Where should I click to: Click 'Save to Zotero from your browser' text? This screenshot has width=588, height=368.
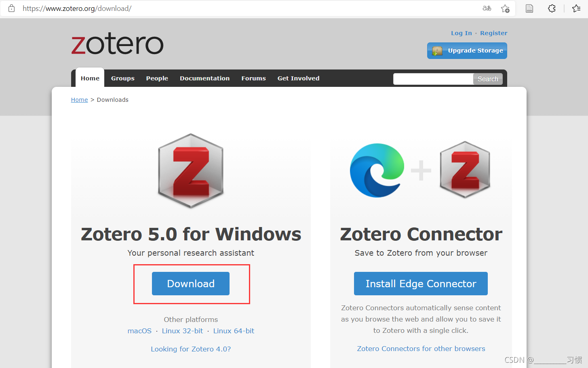coord(421,253)
